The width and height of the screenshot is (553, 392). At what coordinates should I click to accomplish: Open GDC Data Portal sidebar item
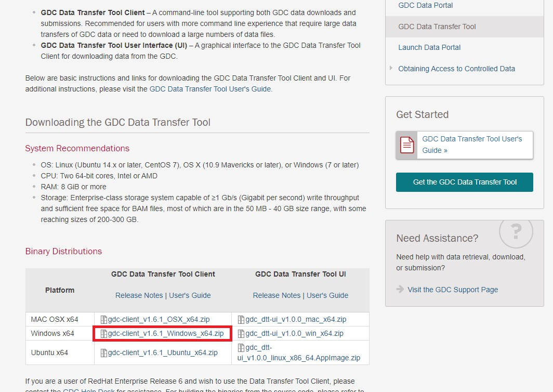pyautogui.click(x=425, y=5)
